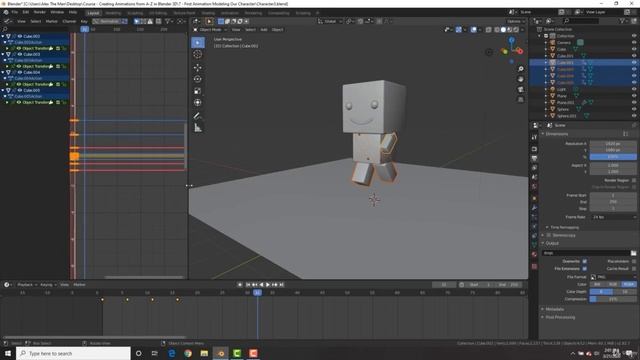The image size is (640, 360).
Task: Open Chrome from the Windows taskbar
Action: point(188,353)
